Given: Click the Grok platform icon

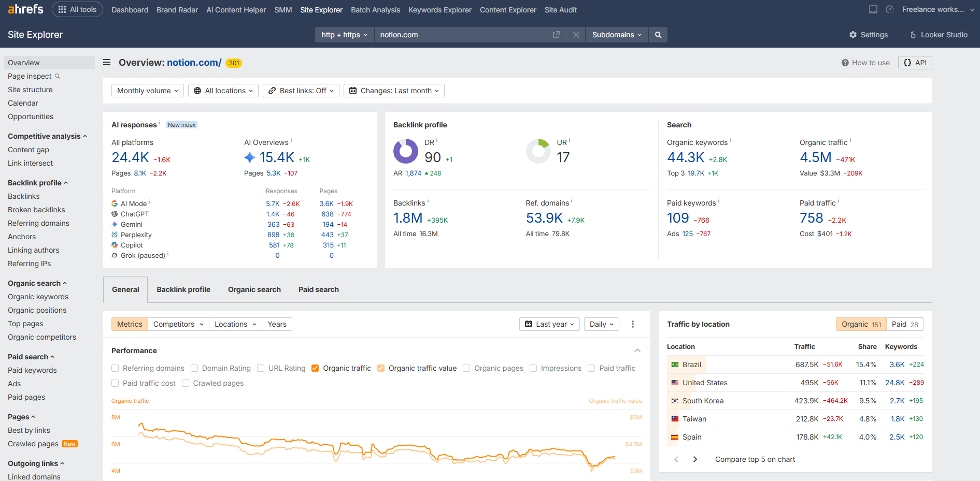Looking at the screenshot, I should click(115, 255).
